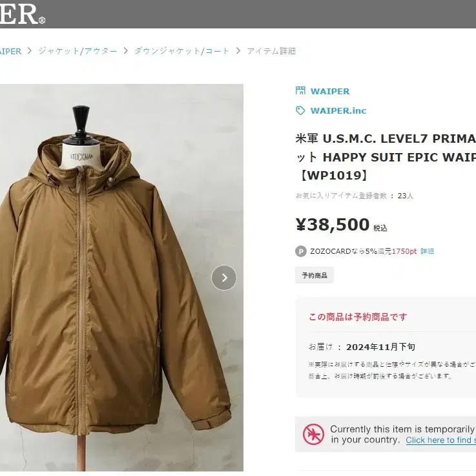This screenshot has width=476, height=476.
Task: Click the main jacket product photo
Action: click(121, 278)
